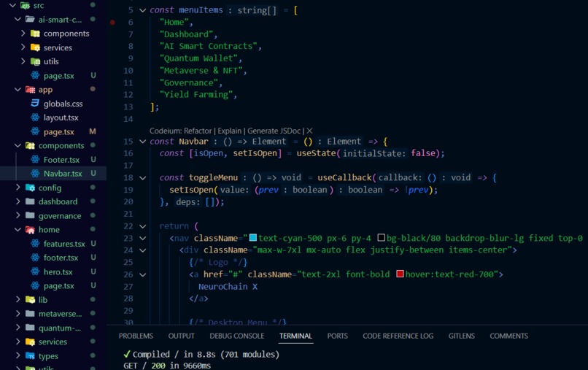Click the utils folder icon
Image resolution: width=588 pixels, height=370 pixels.
[x=35, y=61]
